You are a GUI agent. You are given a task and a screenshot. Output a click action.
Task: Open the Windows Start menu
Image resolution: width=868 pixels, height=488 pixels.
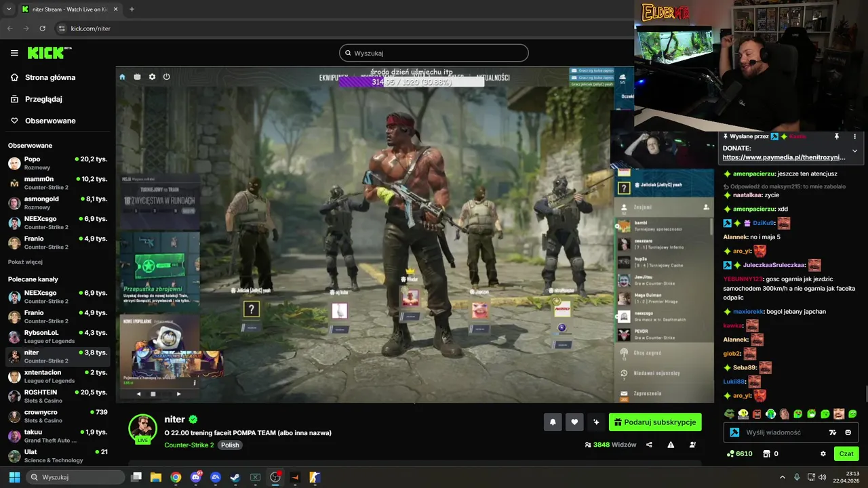point(14,477)
